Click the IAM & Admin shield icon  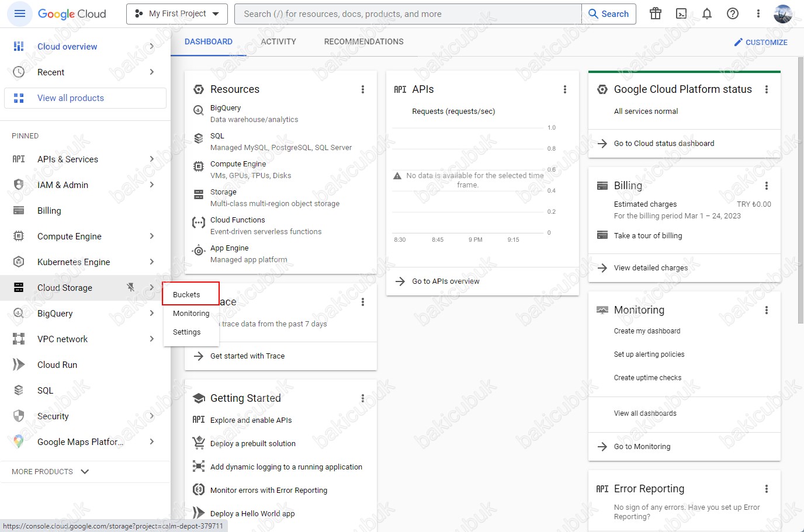(x=19, y=185)
